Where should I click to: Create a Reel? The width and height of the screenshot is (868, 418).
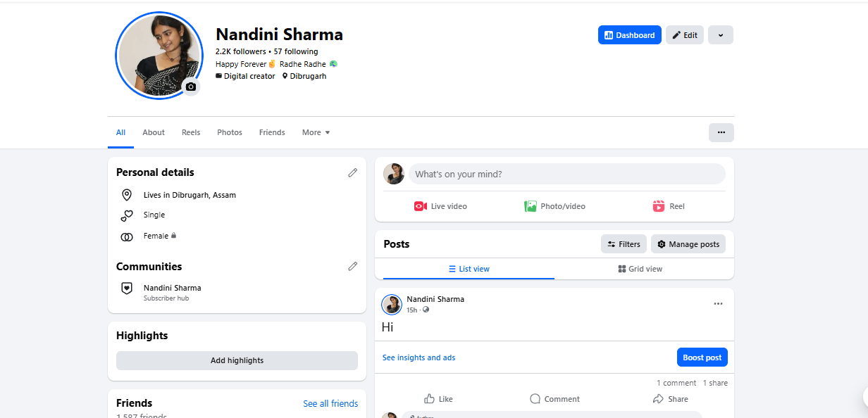tap(669, 206)
